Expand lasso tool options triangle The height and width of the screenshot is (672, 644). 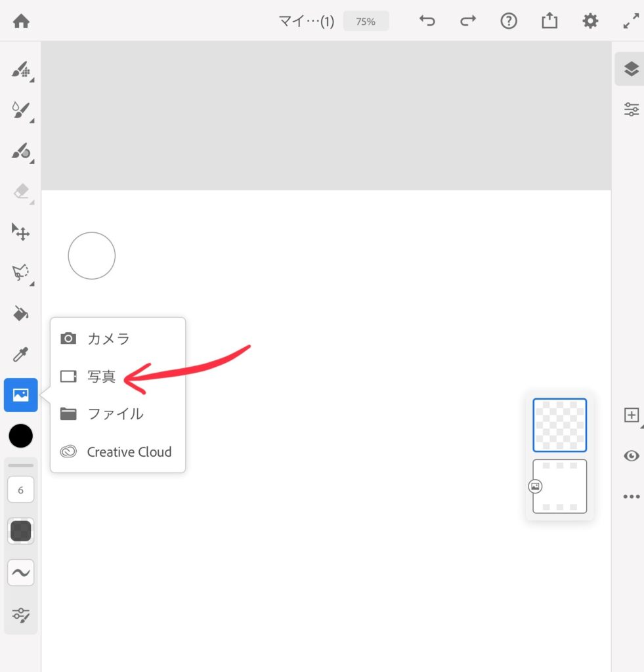pyautogui.click(x=32, y=283)
